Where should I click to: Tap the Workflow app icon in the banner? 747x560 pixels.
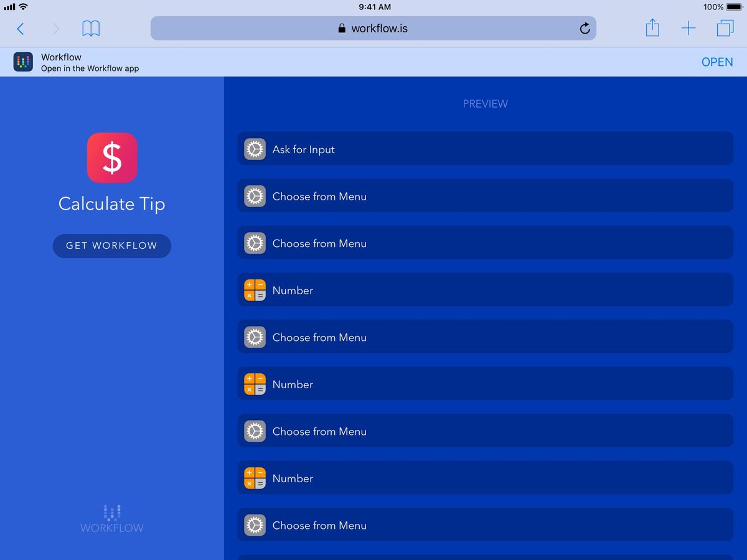[23, 62]
